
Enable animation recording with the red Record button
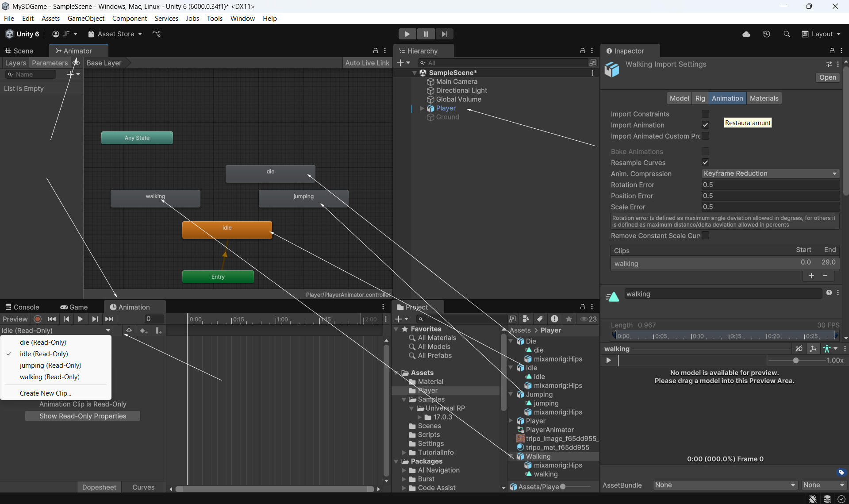pos(38,319)
